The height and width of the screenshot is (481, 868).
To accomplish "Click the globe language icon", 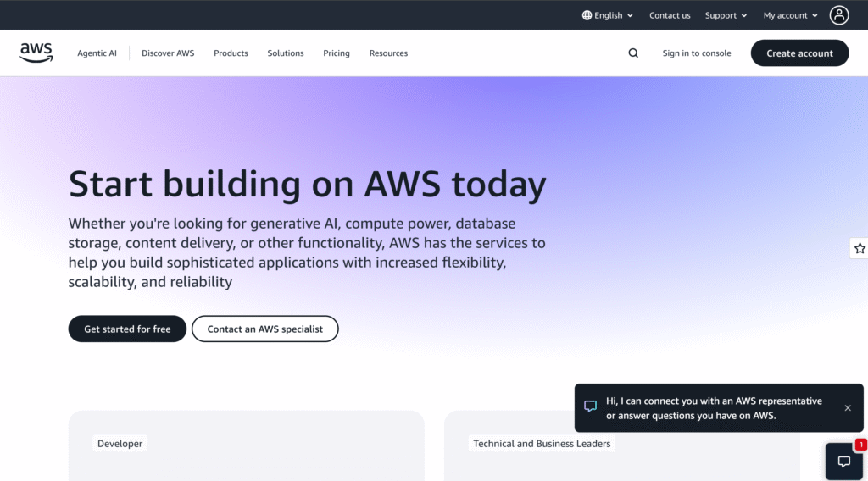I will [587, 15].
